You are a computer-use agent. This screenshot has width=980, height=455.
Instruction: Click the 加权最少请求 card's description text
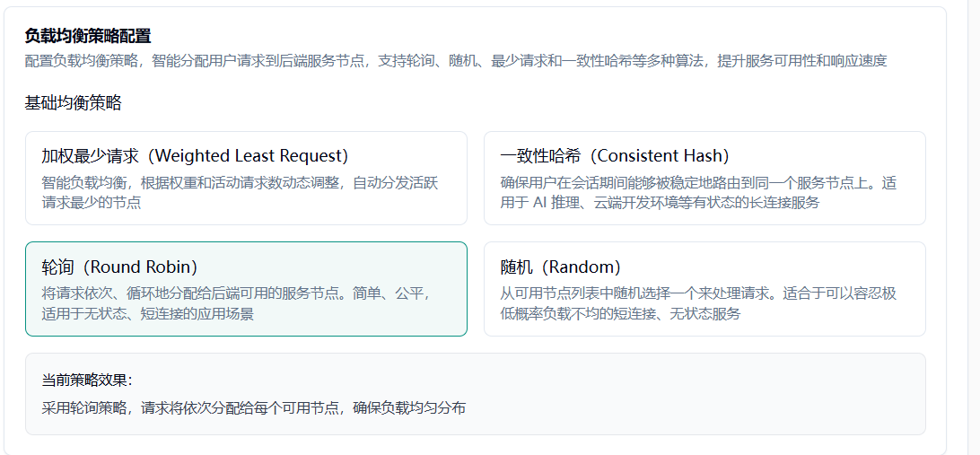tap(240, 192)
